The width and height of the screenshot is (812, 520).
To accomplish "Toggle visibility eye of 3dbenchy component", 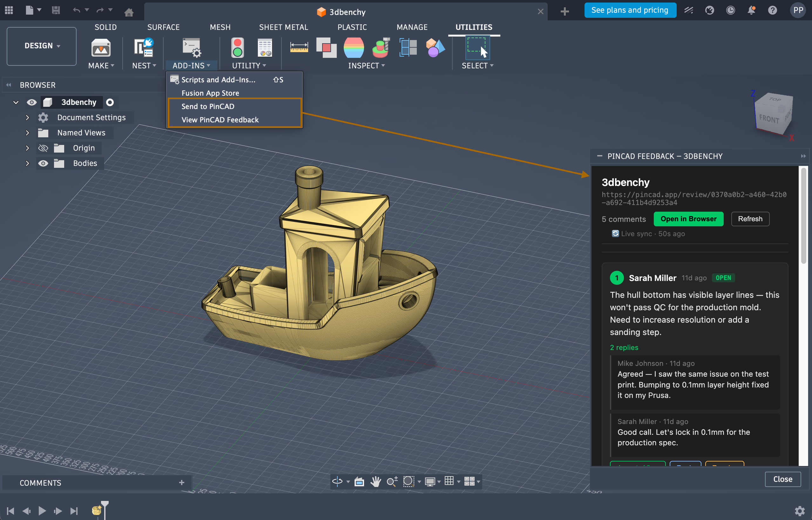I will (x=32, y=102).
